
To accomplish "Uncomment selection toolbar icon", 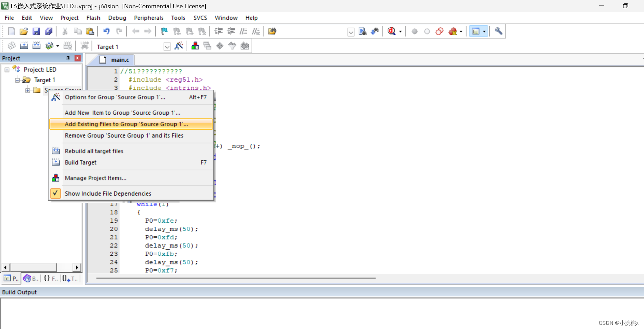I will [256, 31].
